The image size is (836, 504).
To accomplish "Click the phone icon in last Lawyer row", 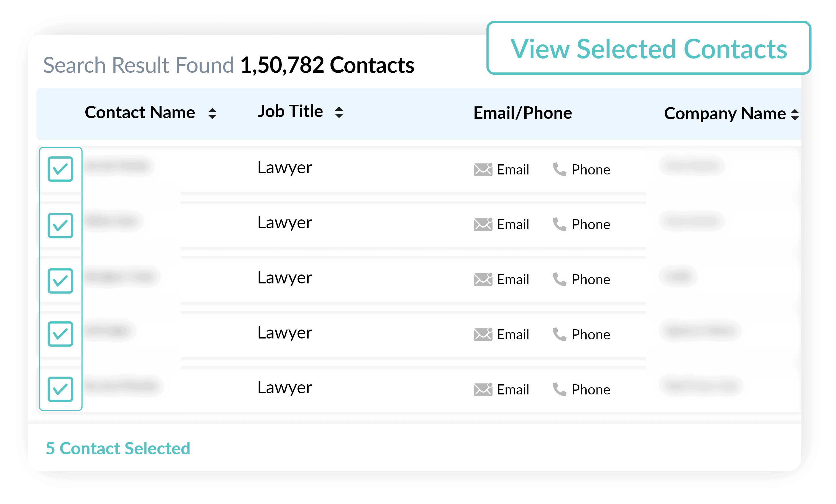I will 559,389.
